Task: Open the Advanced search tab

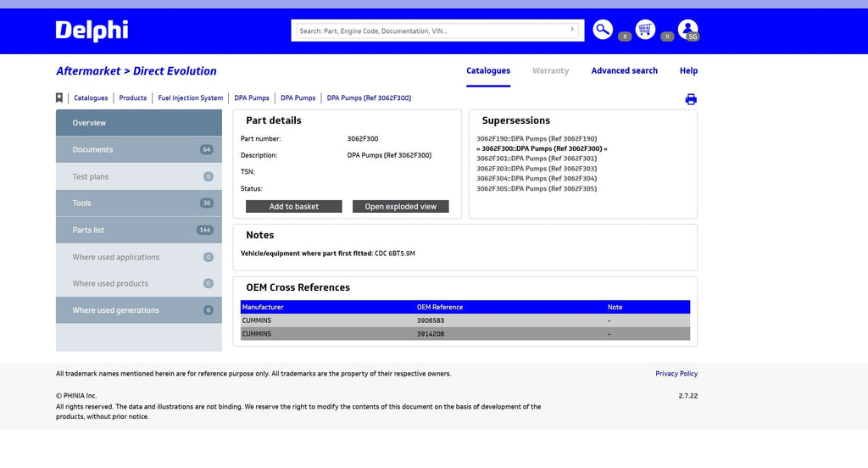Action: point(624,71)
